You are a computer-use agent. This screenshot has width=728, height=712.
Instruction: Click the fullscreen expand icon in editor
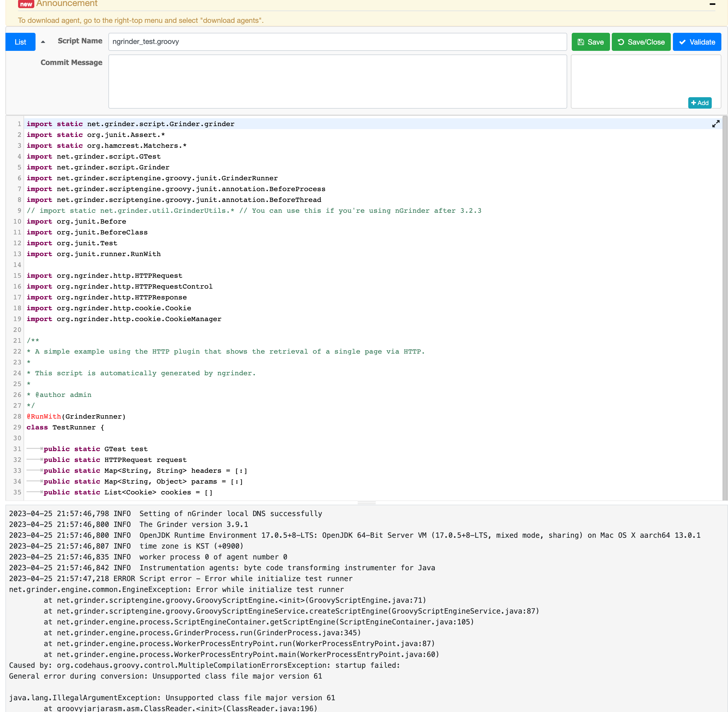(x=716, y=124)
